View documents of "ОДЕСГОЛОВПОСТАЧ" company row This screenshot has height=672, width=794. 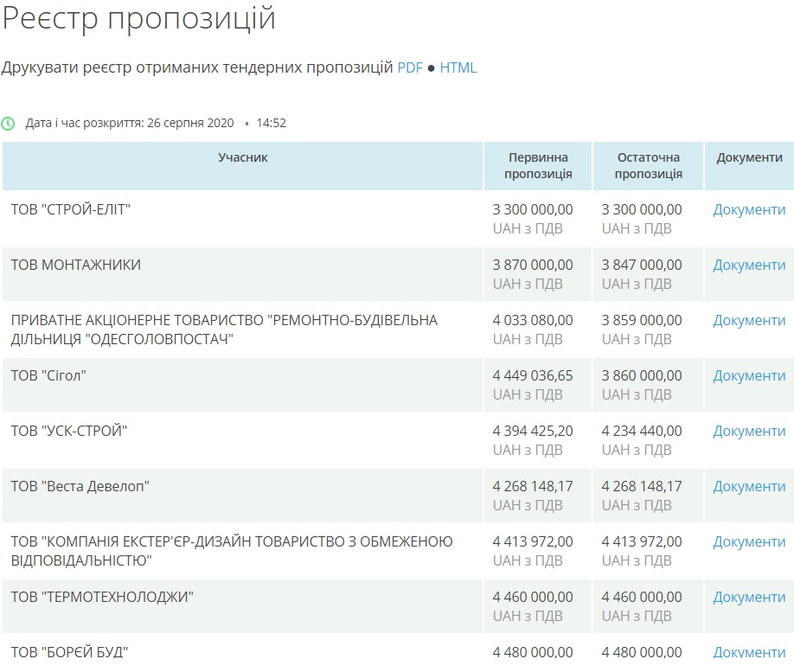click(x=749, y=320)
